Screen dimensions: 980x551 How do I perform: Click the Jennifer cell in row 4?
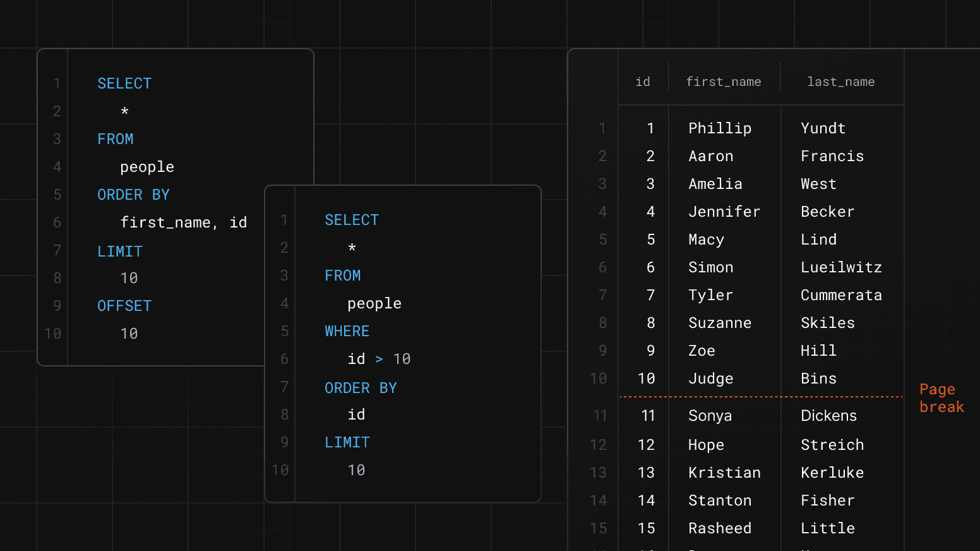[724, 212]
